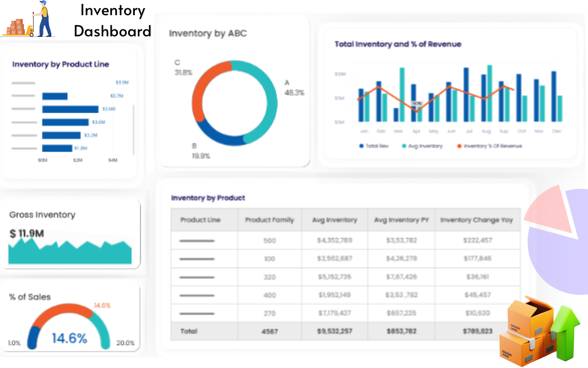This screenshot has width=588, height=368.
Task: Click the $11.9M Gross Inventory value
Action: 27,234
